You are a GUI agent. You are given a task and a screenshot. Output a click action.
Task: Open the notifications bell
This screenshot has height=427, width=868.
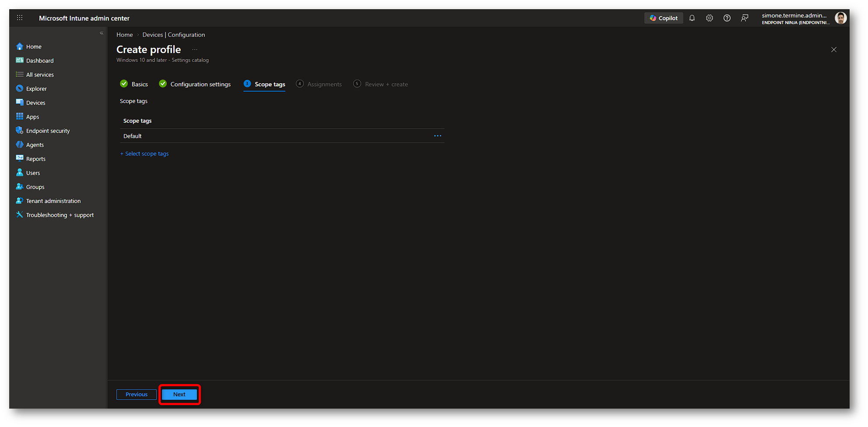[x=692, y=18]
